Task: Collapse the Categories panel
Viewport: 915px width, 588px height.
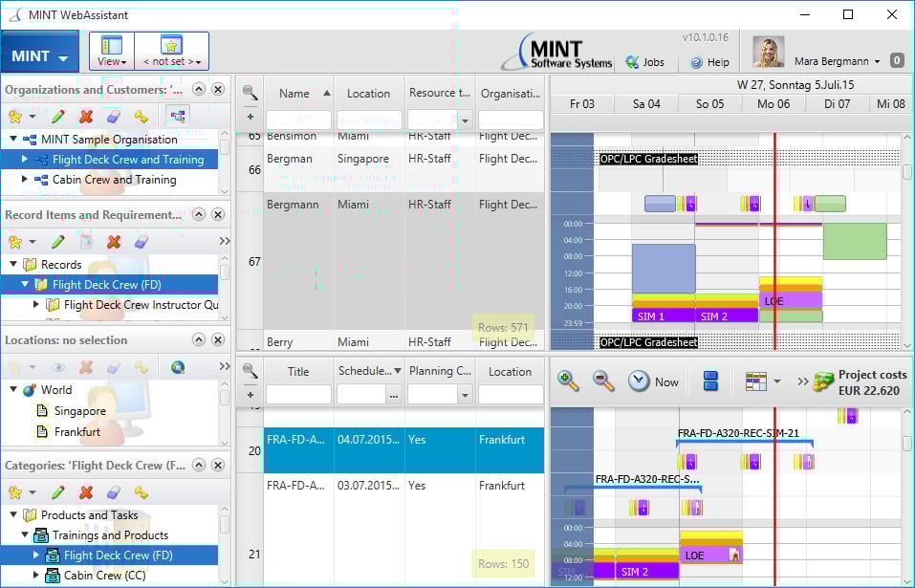Action: point(199,466)
